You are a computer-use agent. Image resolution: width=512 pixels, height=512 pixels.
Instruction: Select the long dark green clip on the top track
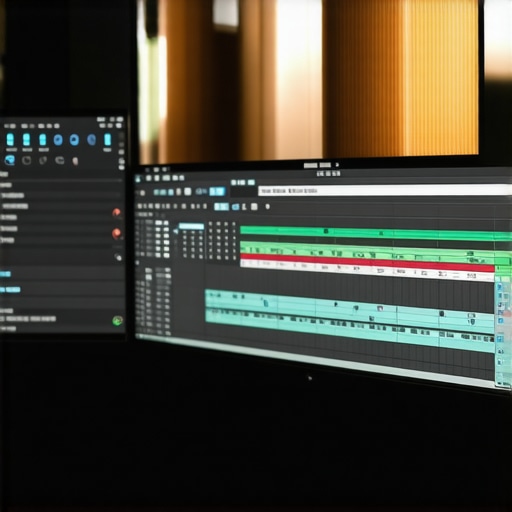[x=376, y=232]
